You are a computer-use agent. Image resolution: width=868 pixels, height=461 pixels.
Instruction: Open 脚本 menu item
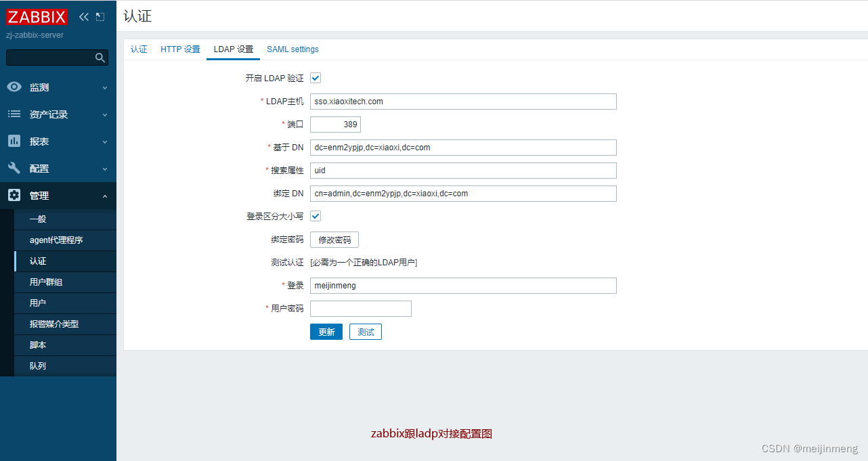click(65, 345)
